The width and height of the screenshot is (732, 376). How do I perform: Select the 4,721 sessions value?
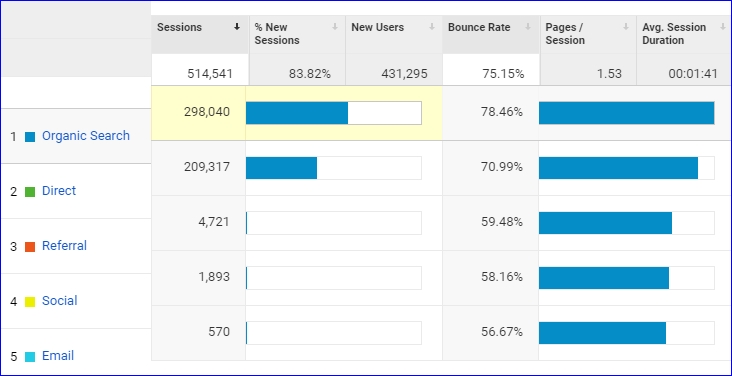(214, 222)
